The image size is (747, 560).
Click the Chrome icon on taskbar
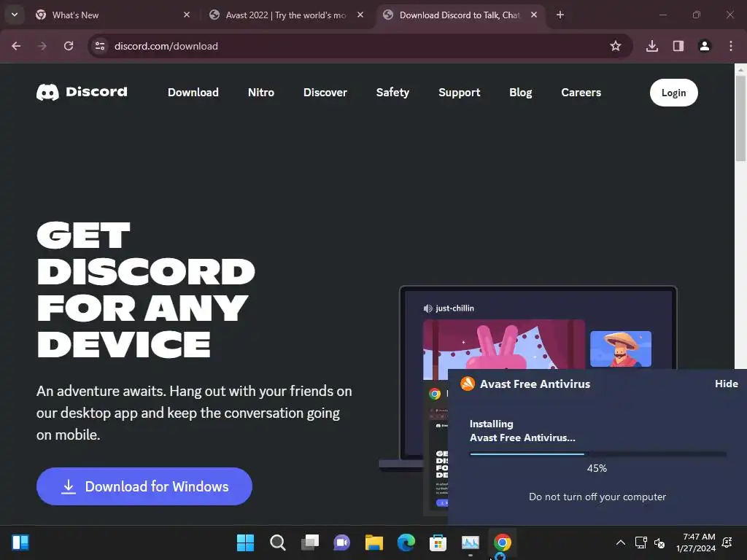point(502,542)
